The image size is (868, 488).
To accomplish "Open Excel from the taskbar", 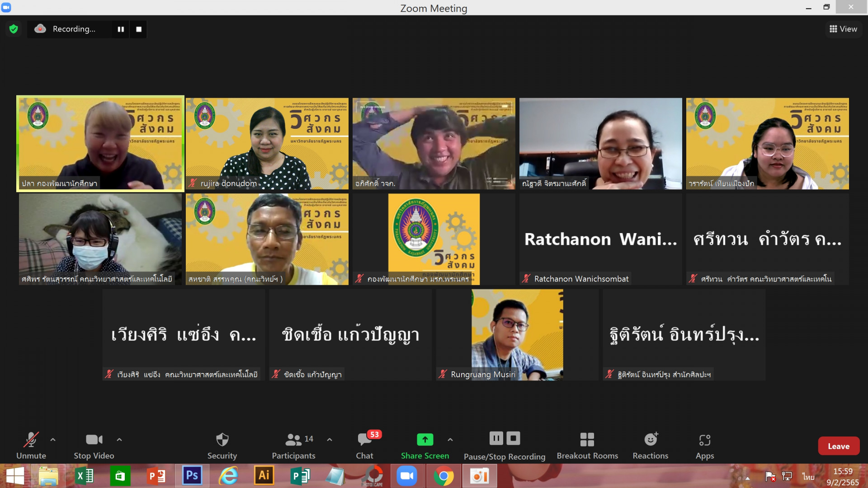I will [x=84, y=476].
